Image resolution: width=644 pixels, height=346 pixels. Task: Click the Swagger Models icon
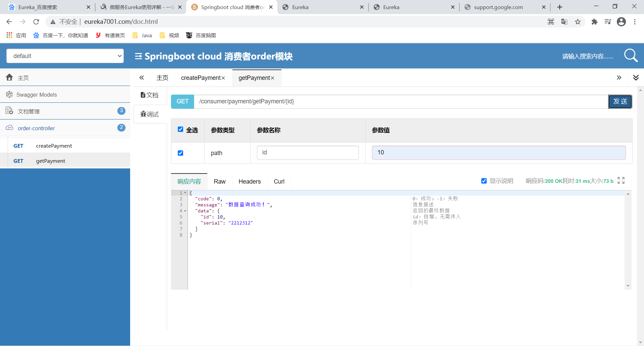[x=9, y=95]
